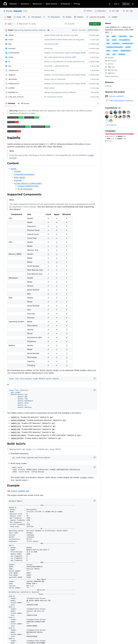
Task: Click the Go to file search field
Action: pyautogui.click(x=76, y=24)
